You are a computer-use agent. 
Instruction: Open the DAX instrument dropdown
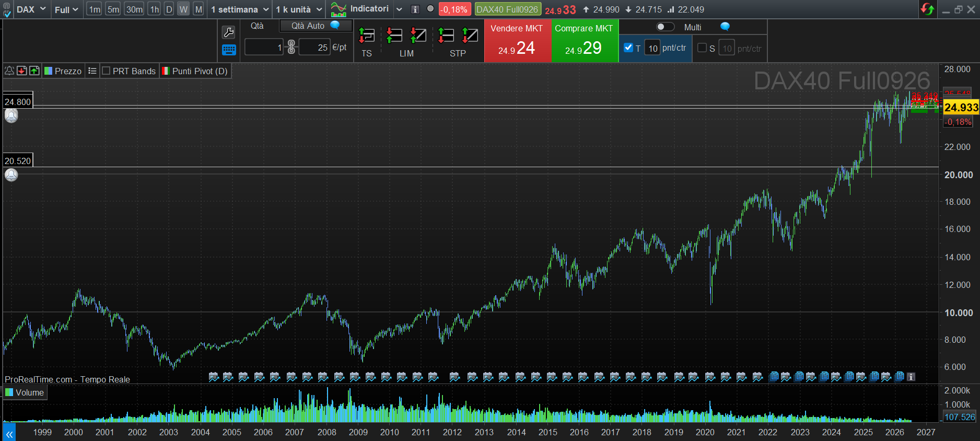[31, 9]
